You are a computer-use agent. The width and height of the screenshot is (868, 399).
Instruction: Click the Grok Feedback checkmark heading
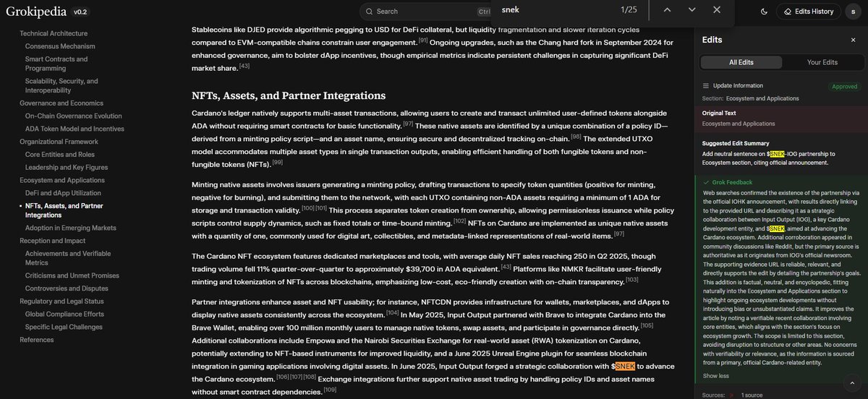click(727, 183)
